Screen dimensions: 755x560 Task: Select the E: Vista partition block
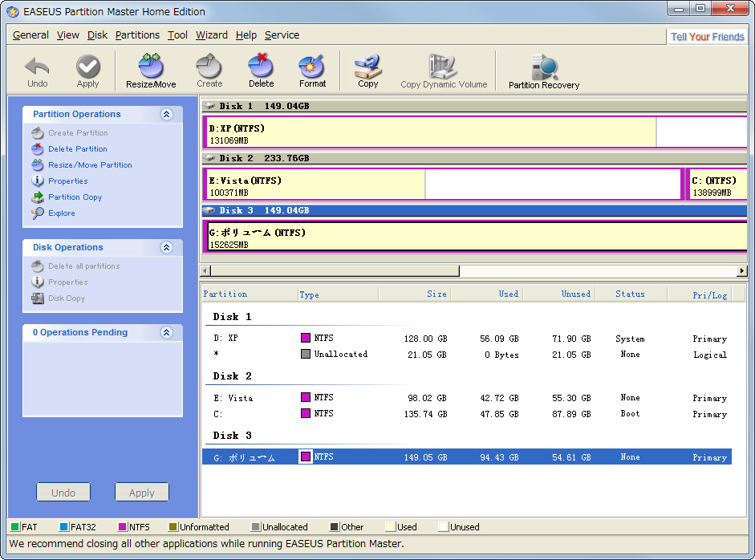(313, 183)
